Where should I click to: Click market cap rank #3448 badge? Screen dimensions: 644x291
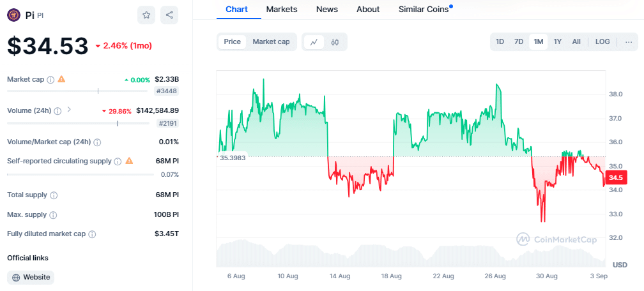tap(166, 91)
